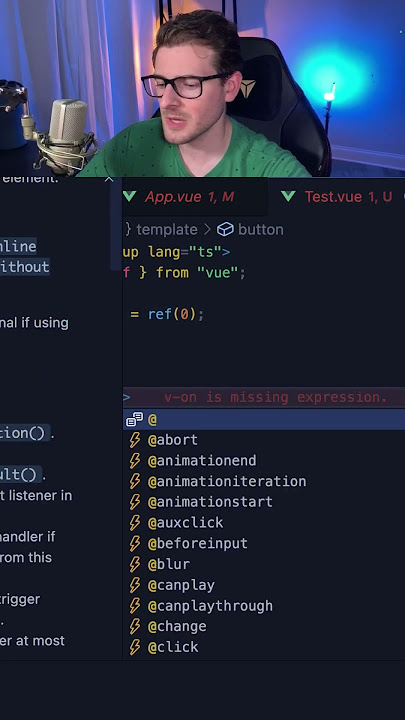The image size is (405, 720).
Task: Pick the @change event suggestion
Action: 264,626
